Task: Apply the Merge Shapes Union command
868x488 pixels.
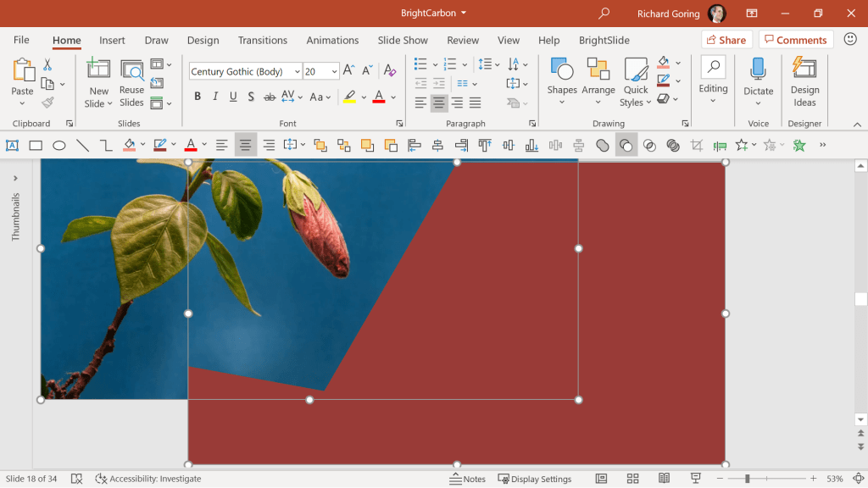Action: (603, 145)
